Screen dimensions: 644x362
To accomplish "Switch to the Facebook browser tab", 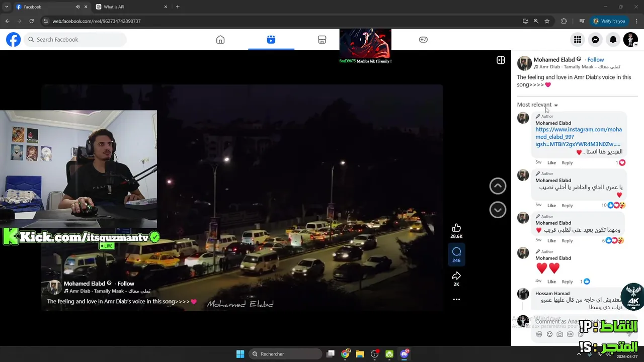I will (45, 7).
